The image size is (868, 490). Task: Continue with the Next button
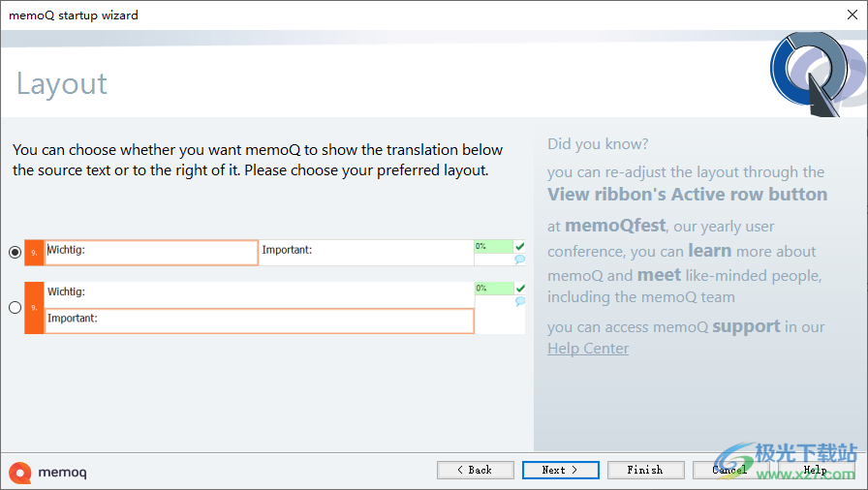[560, 470]
